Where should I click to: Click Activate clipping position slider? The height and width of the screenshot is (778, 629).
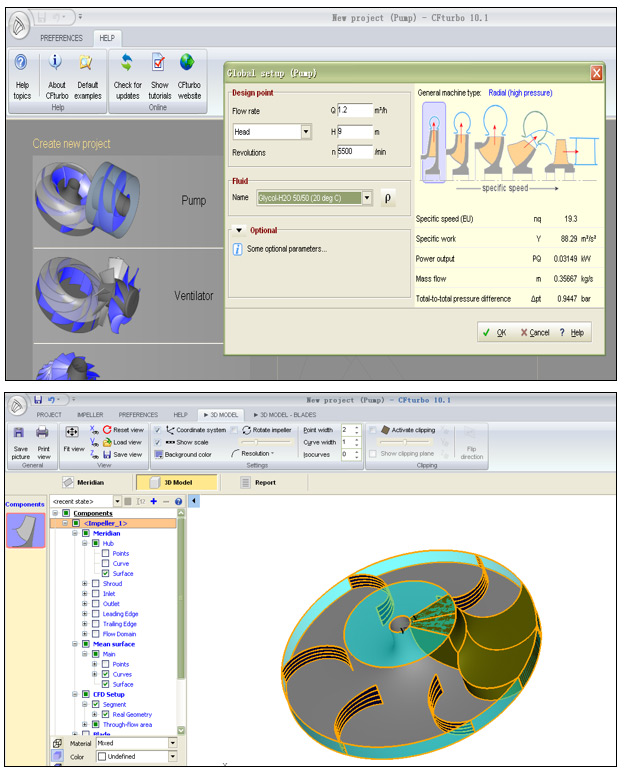[405, 442]
